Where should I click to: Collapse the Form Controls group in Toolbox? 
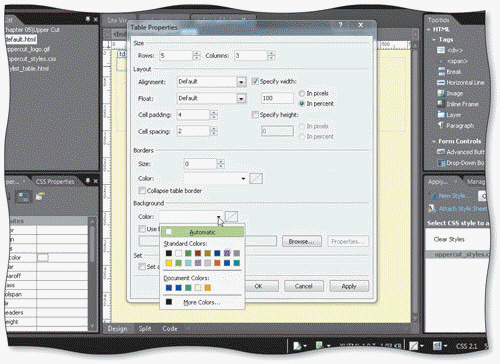[434, 142]
